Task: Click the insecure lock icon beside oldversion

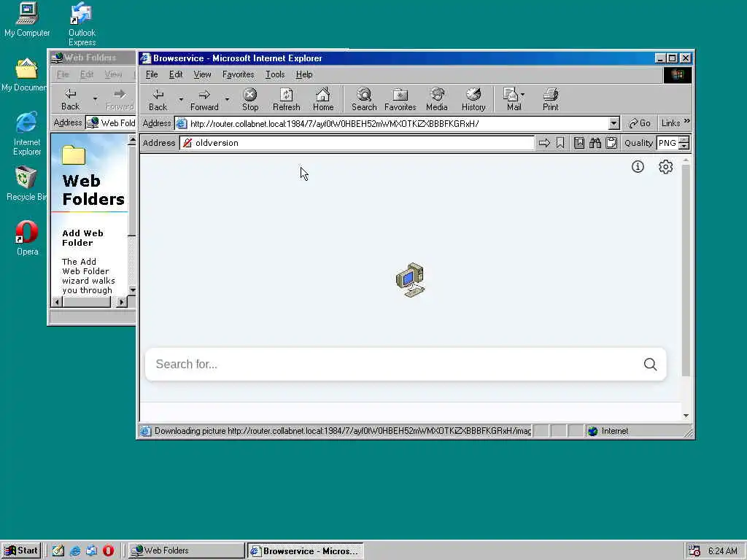Action: 187,143
